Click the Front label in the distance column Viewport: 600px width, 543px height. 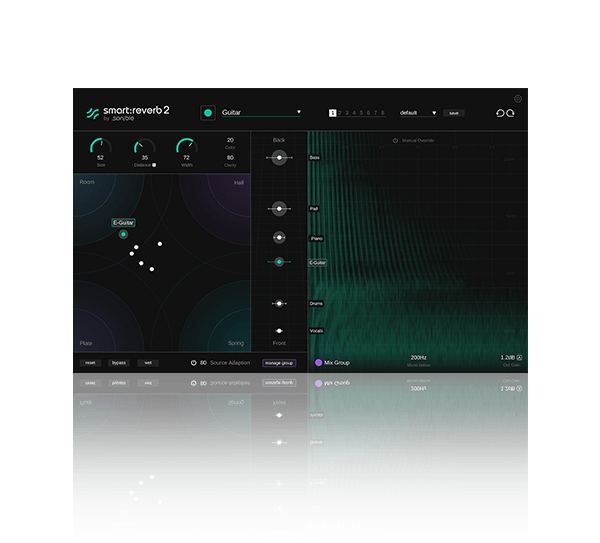(279, 343)
